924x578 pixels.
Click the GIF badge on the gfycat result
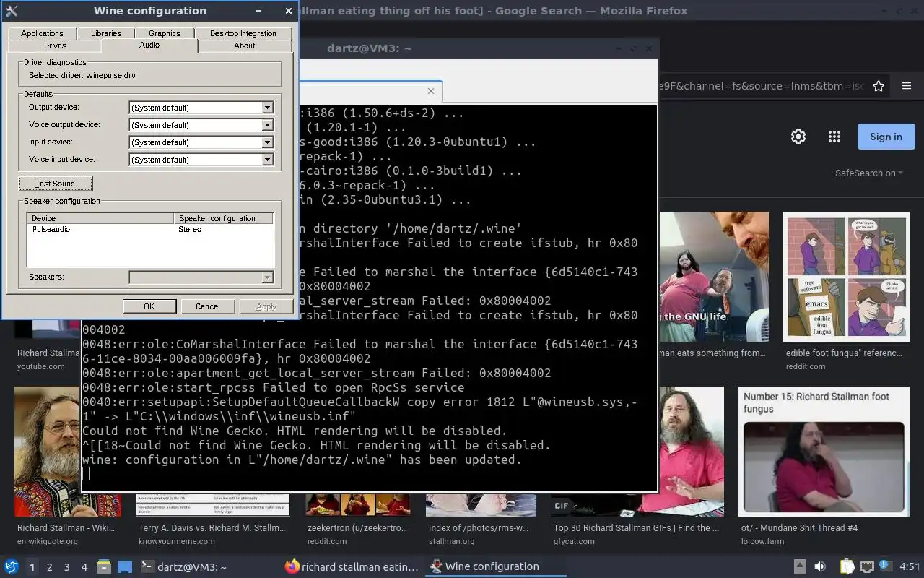coord(562,506)
